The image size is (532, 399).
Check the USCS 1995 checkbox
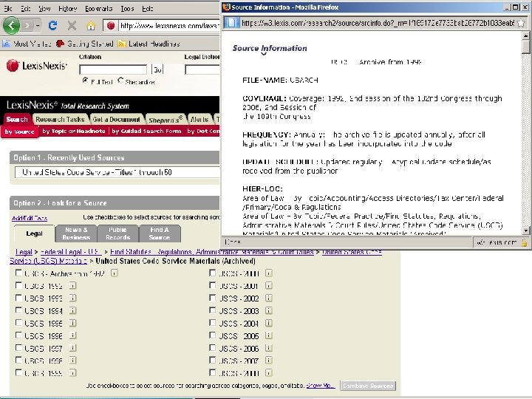[x=18, y=323]
